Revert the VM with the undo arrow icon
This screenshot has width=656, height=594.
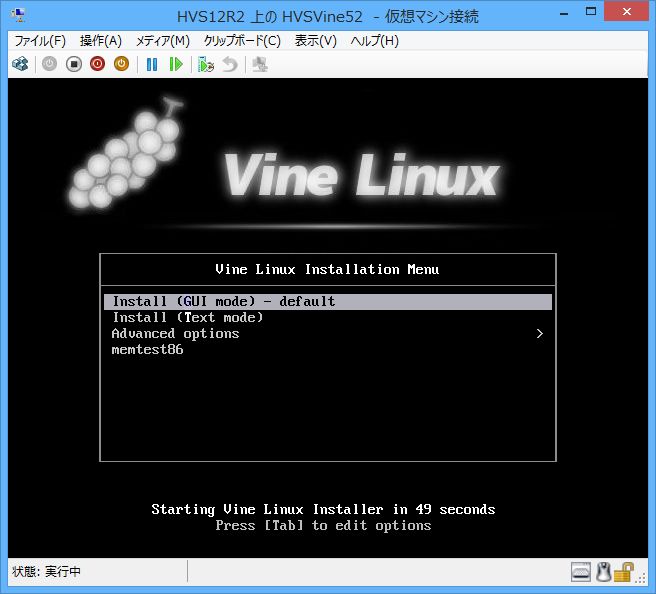tap(230, 64)
